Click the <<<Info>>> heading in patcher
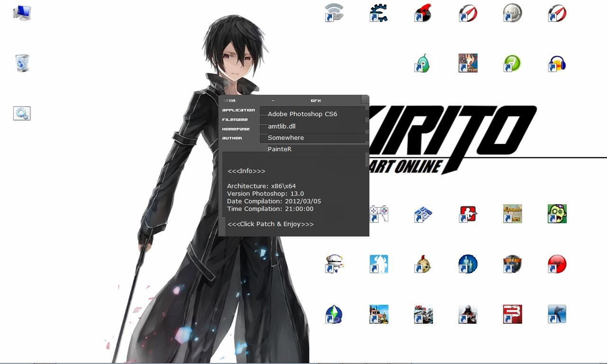607x364 pixels. coord(247,171)
